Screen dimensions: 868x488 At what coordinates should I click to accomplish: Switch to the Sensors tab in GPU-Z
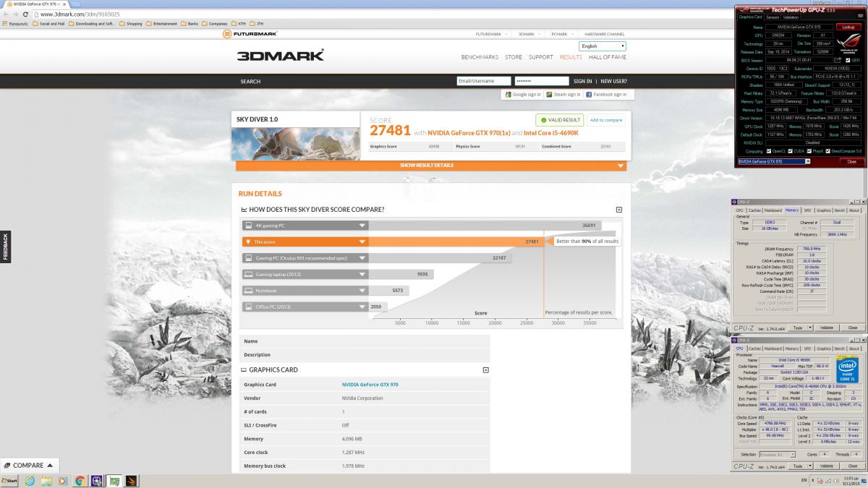click(773, 17)
